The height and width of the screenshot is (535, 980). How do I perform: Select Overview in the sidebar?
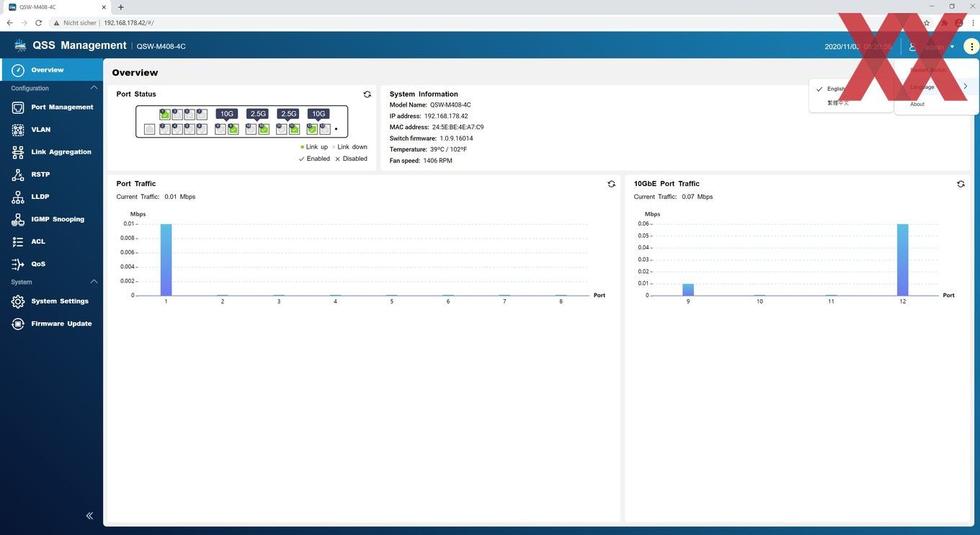[52, 70]
